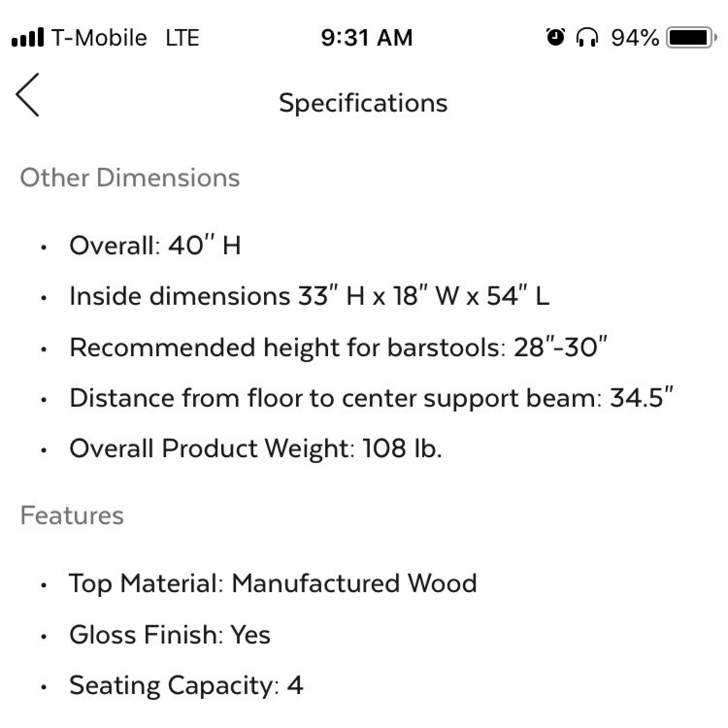The image size is (728, 728).
Task: Tap the Features section header
Action: pyautogui.click(x=72, y=515)
